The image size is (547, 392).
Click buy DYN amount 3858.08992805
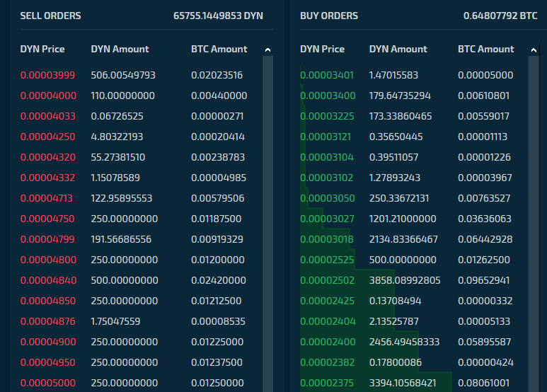tap(405, 280)
